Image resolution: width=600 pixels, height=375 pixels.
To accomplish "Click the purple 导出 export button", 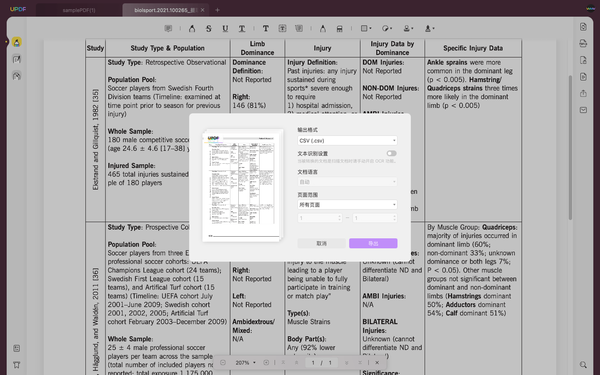I will (373, 243).
